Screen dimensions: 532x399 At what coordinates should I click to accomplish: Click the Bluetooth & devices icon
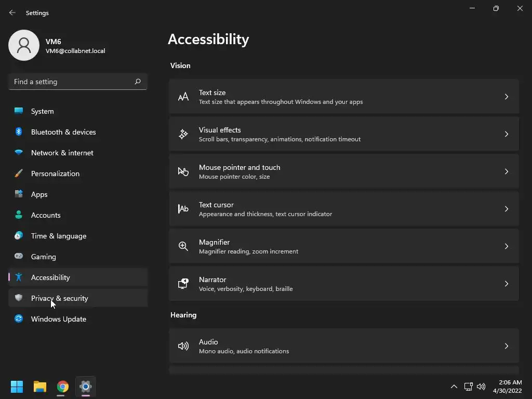19,132
